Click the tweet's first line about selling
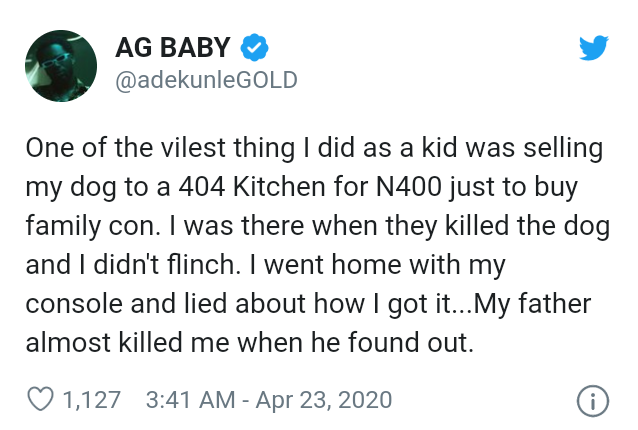The image size is (638, 430). pos(314,148)
